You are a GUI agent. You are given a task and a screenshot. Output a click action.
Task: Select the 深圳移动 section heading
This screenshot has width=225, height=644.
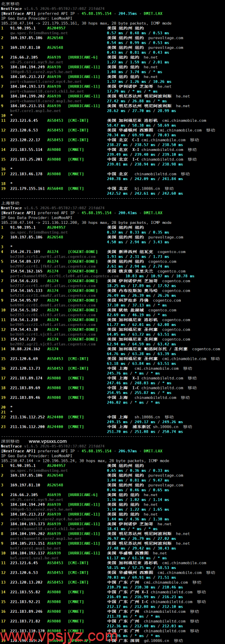click(x=10, y=441)
